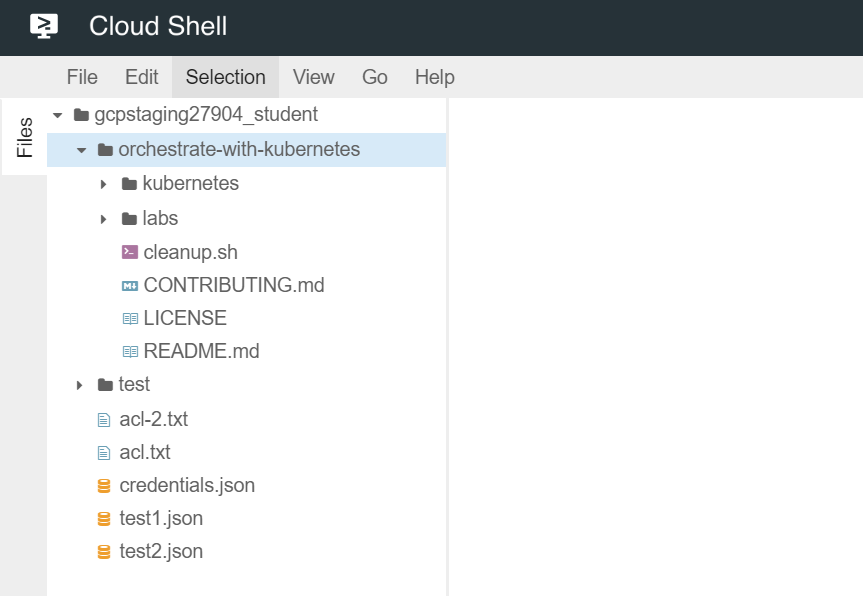Click the credentials.json database icon
Image resolution: width=863 pixels, height=596 pixels.
pos(104,486)
